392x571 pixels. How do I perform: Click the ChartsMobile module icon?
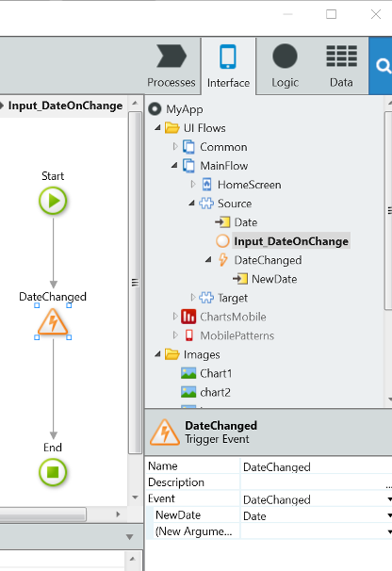click(188, 317)
